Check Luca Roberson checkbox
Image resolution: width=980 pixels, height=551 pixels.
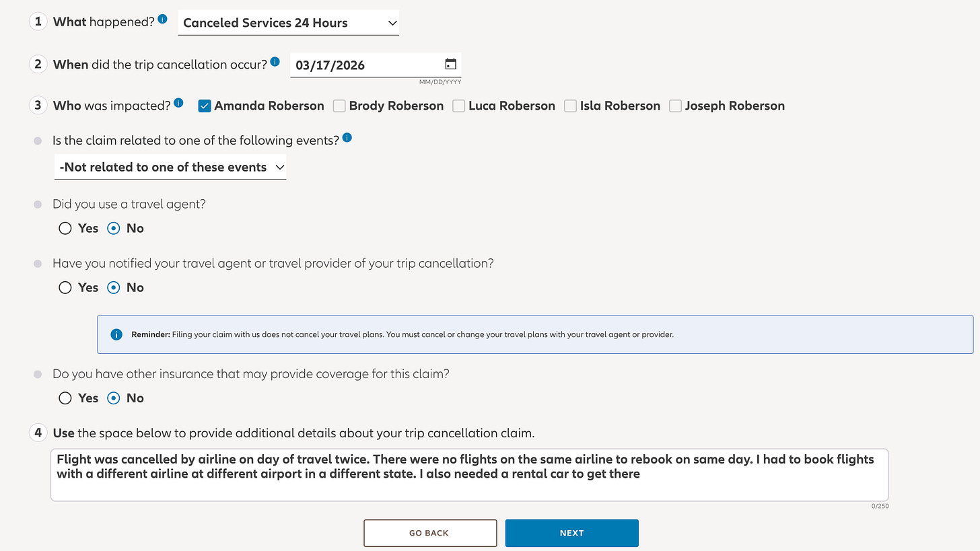pyautogui.click(x=459, y=106)
